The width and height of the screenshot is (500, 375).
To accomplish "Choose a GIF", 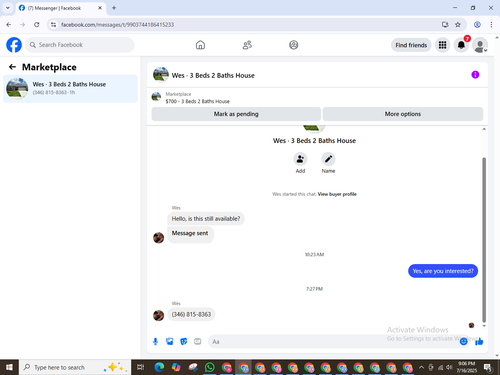I will 198,341.
